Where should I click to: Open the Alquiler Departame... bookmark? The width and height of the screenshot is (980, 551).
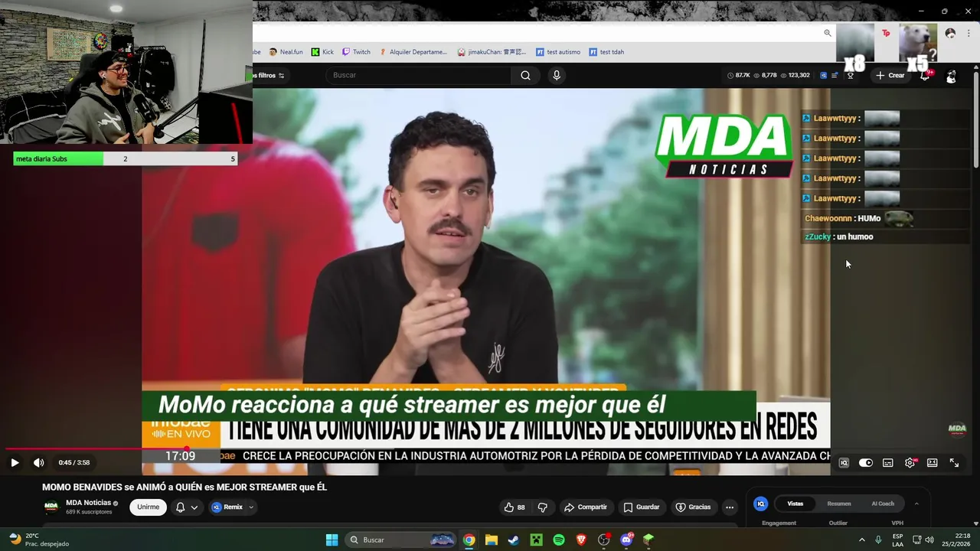[x=413, y=52]
